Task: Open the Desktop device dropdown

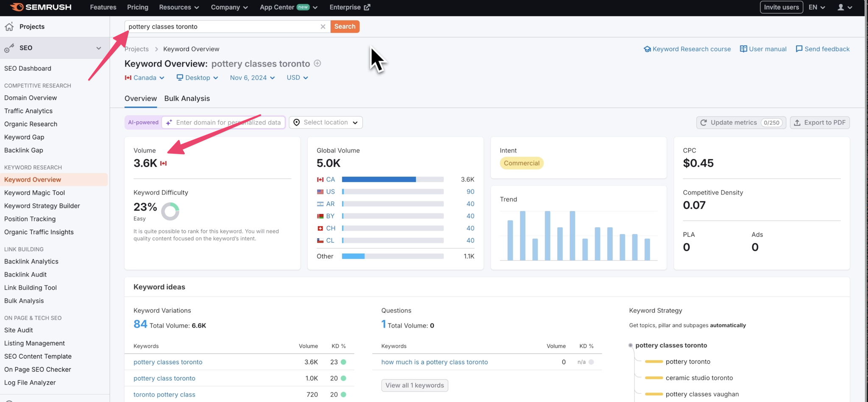Action: (198, 78)
